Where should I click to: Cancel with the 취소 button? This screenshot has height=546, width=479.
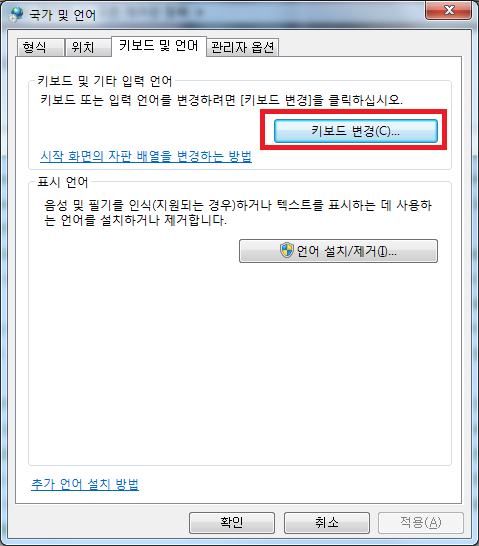coord(327,522)
